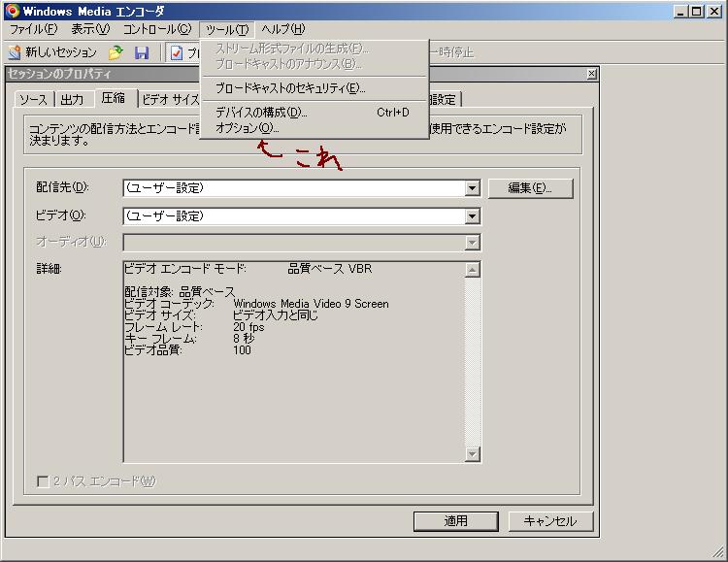Open the ヘルプ(H) menu
728x562 pixels.
tap(282, 29)
